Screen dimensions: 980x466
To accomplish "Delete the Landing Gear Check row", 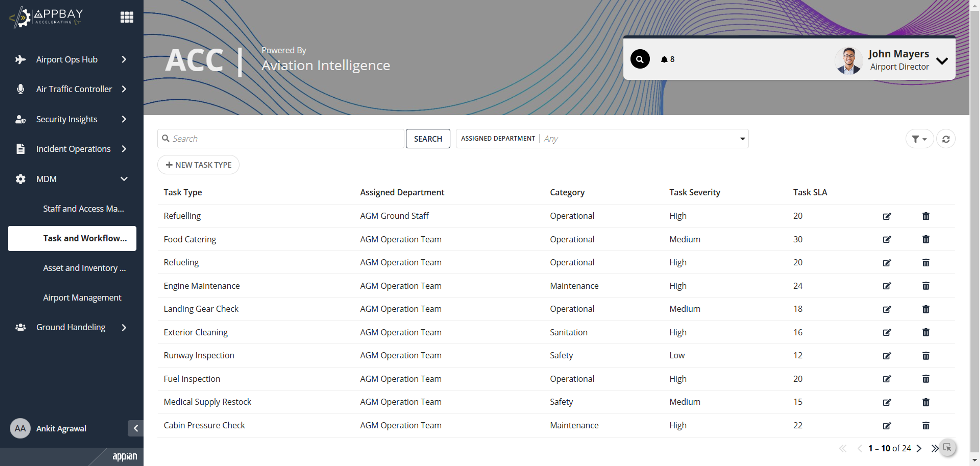I will (926, 309).
